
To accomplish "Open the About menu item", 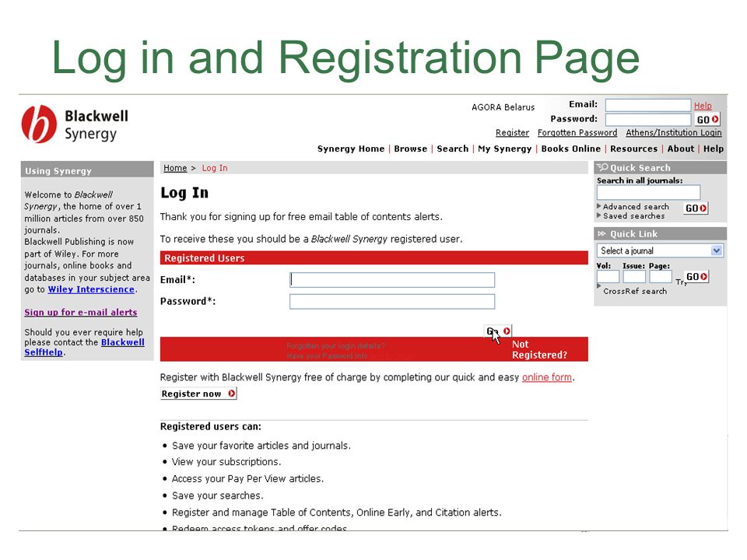I will pos(680,149).
